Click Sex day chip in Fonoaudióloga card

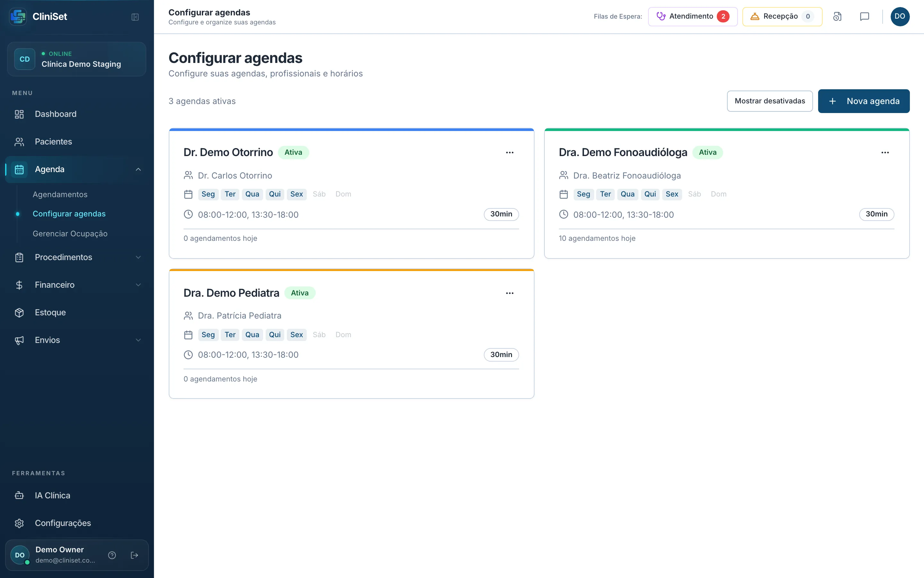click(672, 194)
